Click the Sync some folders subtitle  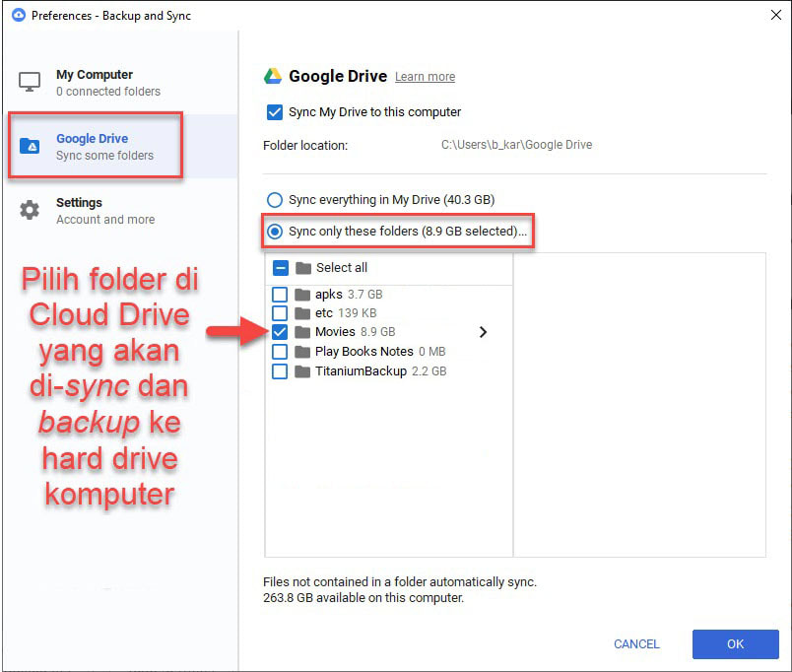coord(105,156)
